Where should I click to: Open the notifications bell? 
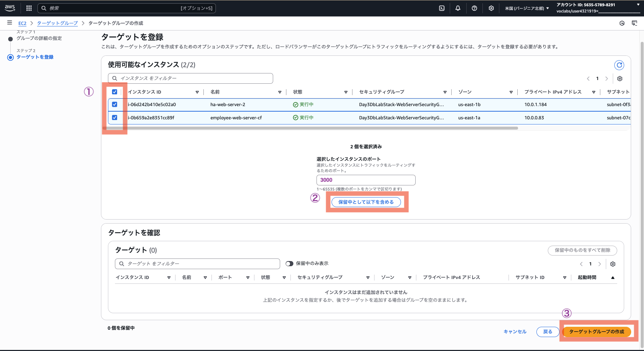[x=458, y=8]
